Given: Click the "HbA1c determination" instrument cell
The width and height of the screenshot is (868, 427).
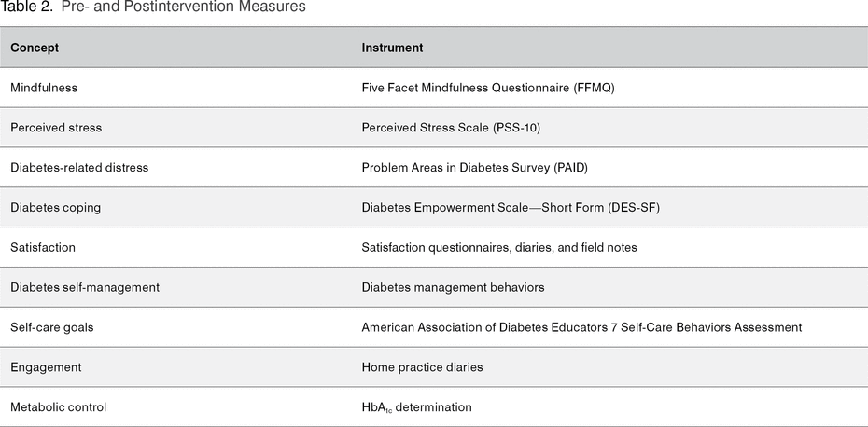Looking at the screenshot, I should [x=416, y=407].
